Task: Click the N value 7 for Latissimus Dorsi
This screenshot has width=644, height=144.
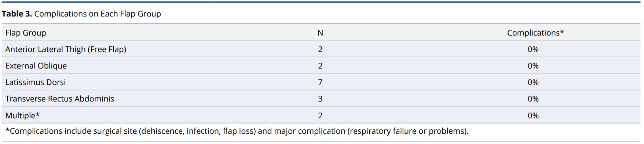Action: click(320, 82)
